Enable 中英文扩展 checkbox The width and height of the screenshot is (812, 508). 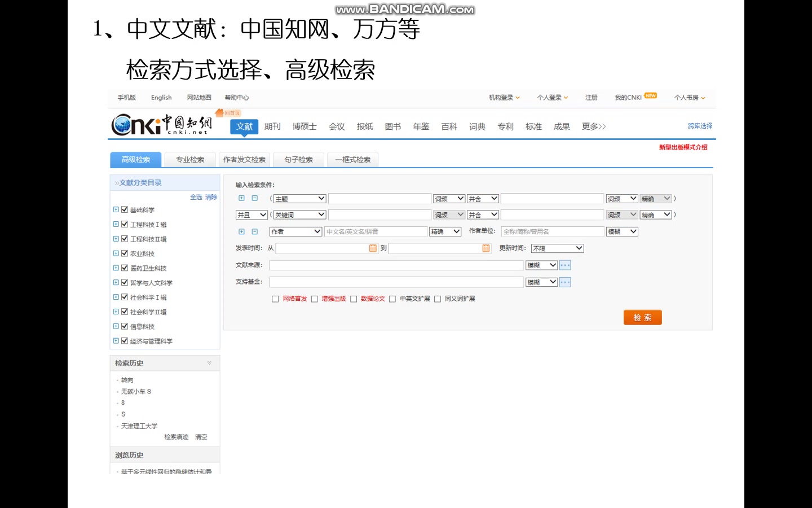(x=392, y=299)
